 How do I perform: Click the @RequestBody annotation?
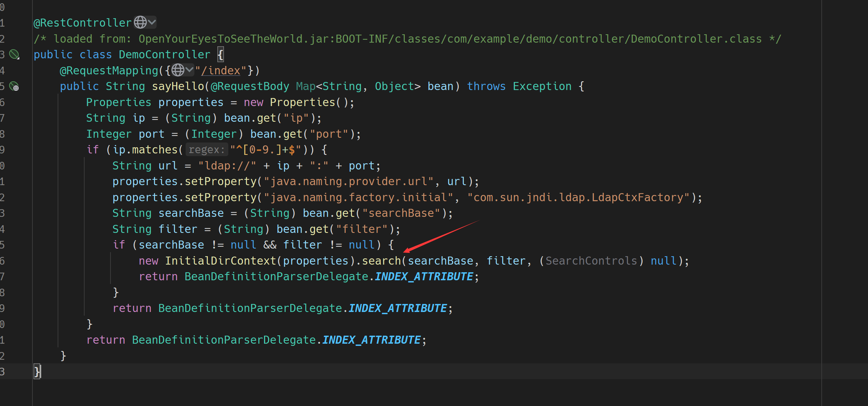coord(250,86)
